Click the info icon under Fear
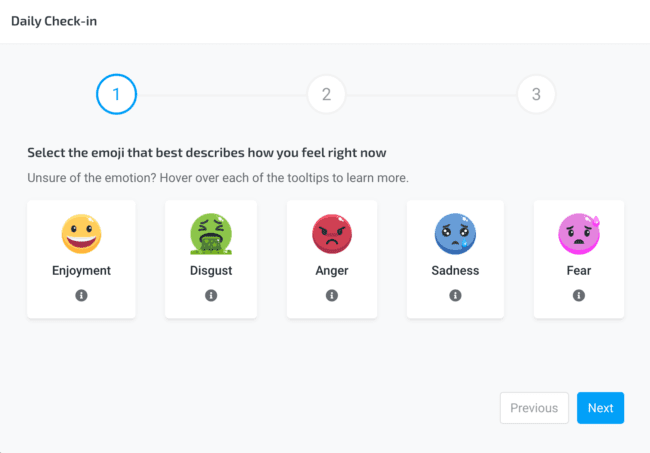 pyautogui.click(x=578, y=295)
